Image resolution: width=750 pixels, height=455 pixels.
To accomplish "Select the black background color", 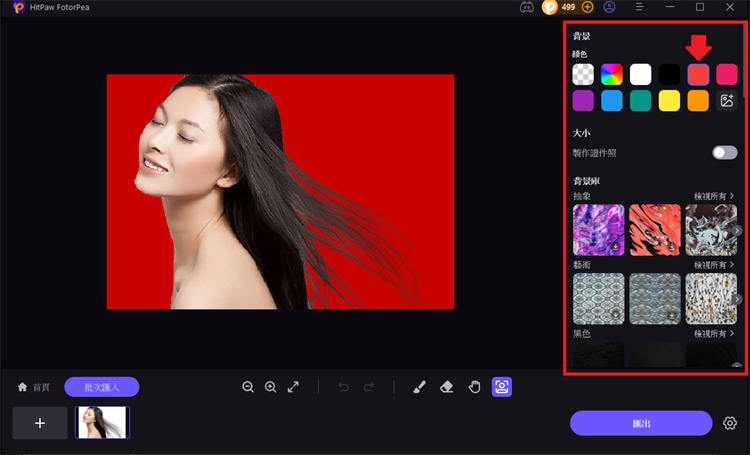I will tap(669, 75).
